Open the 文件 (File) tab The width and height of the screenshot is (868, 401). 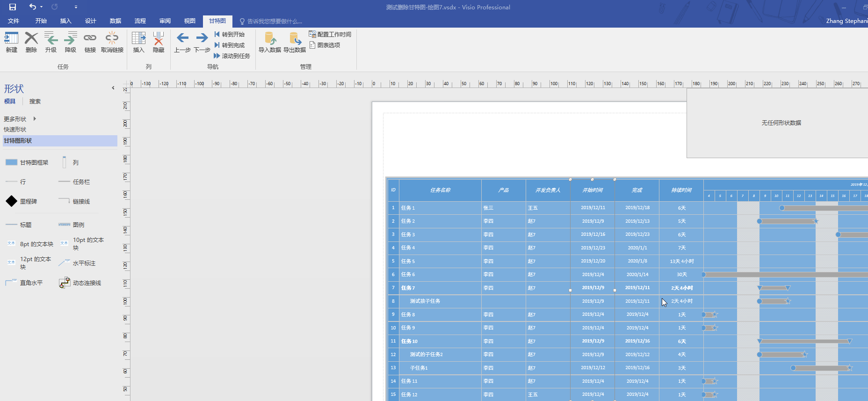point(14,21)
